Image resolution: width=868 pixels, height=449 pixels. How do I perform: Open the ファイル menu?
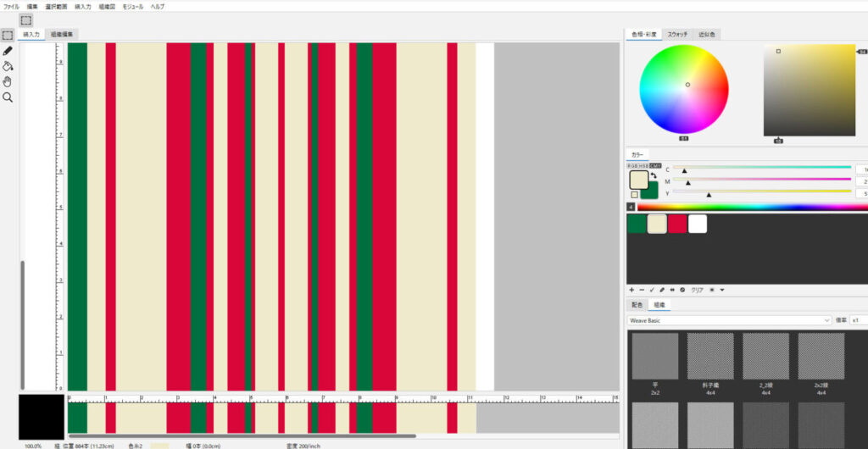tap(11, 6)
